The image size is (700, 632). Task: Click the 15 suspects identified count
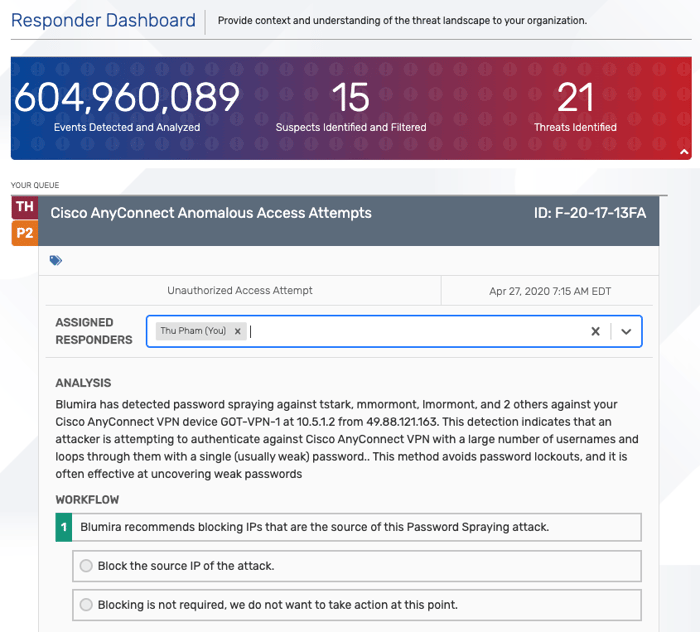pos(351,97)
